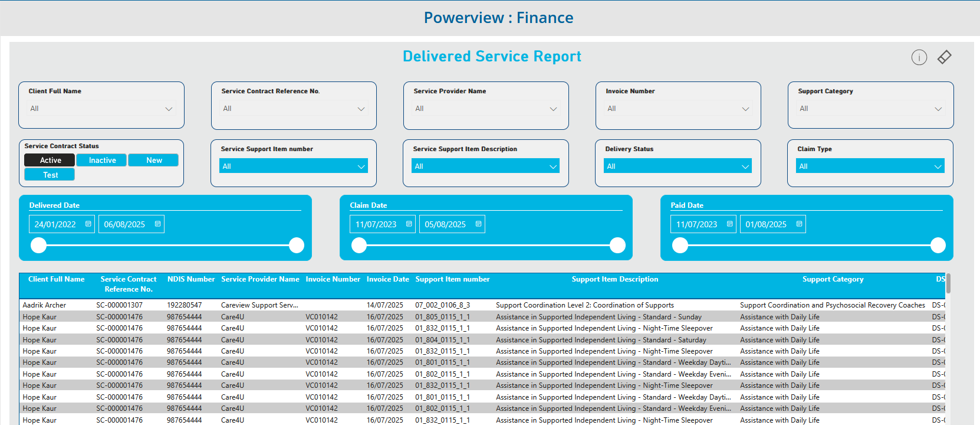Select provider cell Careview Support Serv...
980x425 pixels.
(259, 305)
